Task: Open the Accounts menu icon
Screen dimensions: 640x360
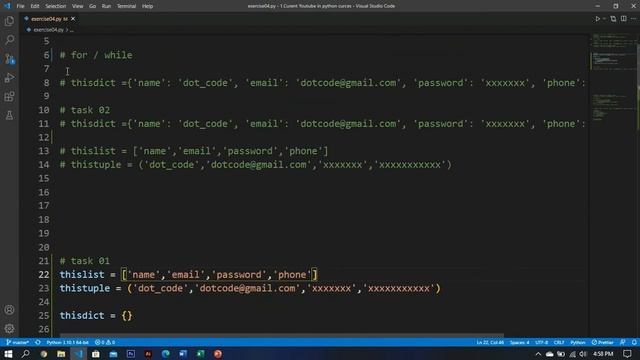Action: [9, 310]
